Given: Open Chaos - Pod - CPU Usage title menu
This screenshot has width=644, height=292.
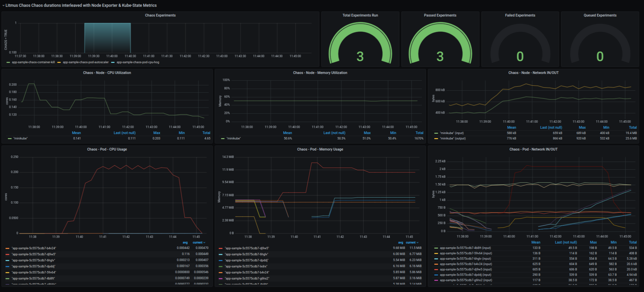Looking at the screenshot, I should [107, 150].
